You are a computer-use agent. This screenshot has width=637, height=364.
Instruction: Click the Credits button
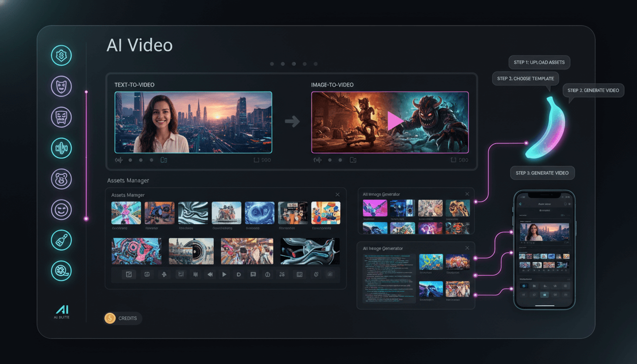[x=123, y=318]
